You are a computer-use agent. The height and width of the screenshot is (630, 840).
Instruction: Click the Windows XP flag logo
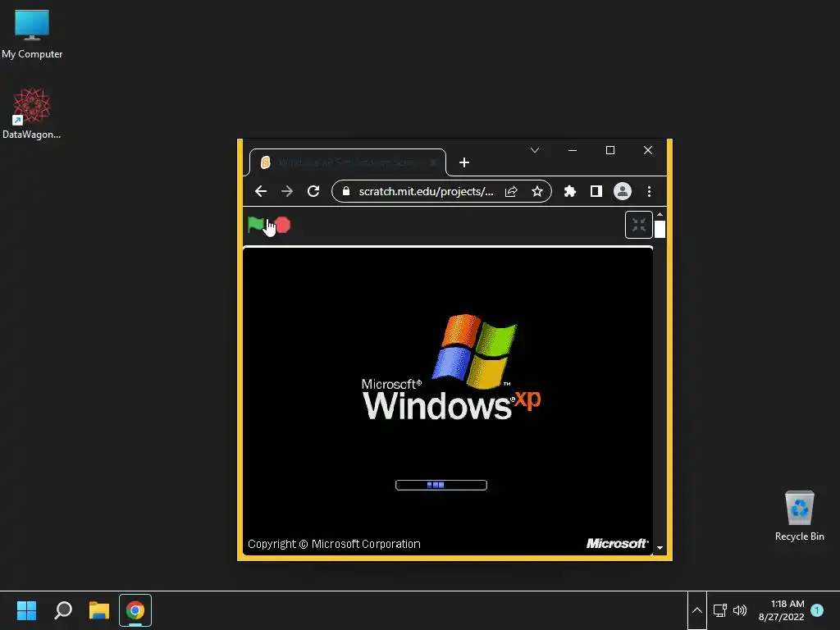click(x=475, y=351)
